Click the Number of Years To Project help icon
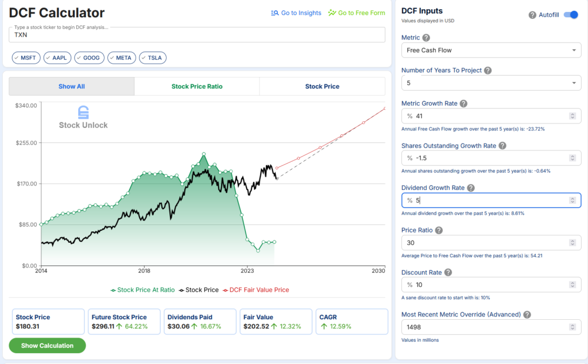 pyautogui.click(x=488, y=71)
